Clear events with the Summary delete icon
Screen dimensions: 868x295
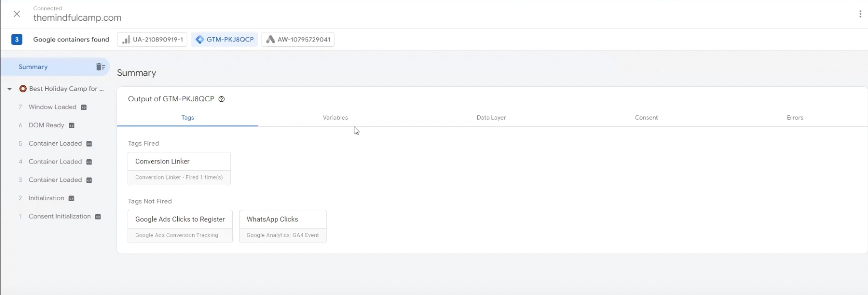click(x=100, y=67)
